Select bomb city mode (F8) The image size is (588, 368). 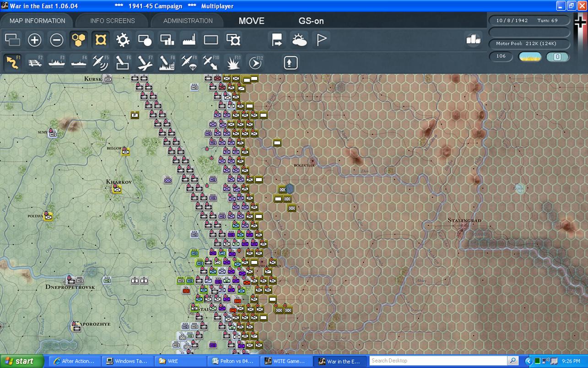(x=167, y=62)
